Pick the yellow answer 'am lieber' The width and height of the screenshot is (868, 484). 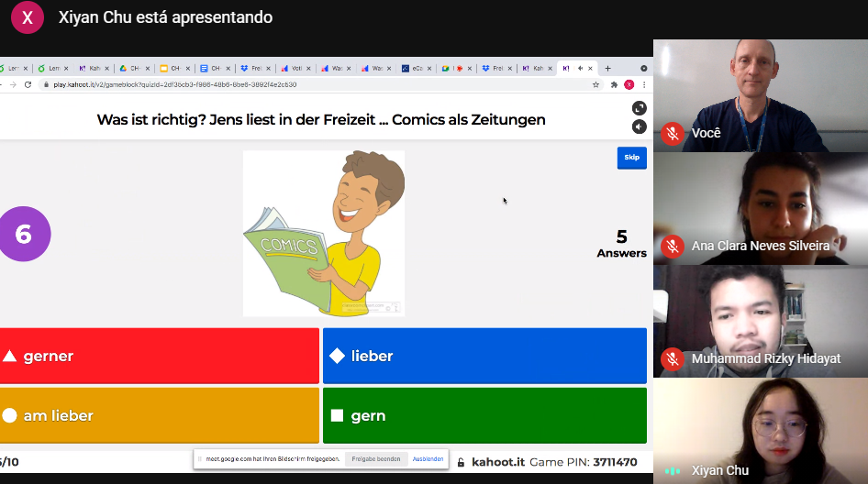point(160,415)
